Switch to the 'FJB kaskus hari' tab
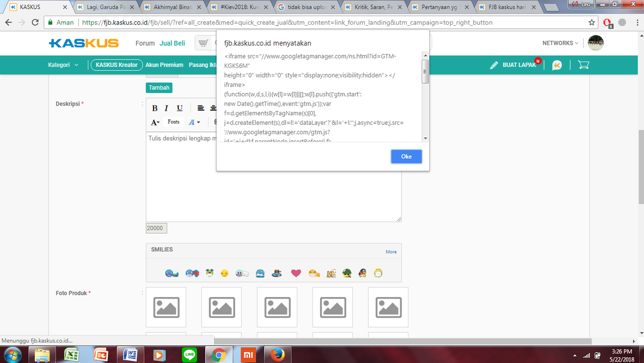The image size is (644, 363). point(507,7)
